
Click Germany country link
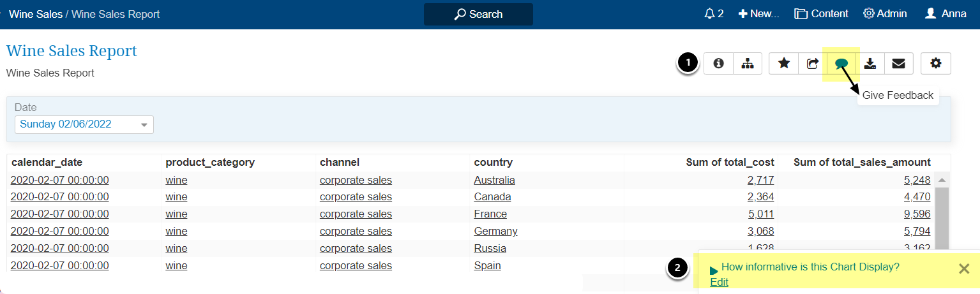click(495, 231)
